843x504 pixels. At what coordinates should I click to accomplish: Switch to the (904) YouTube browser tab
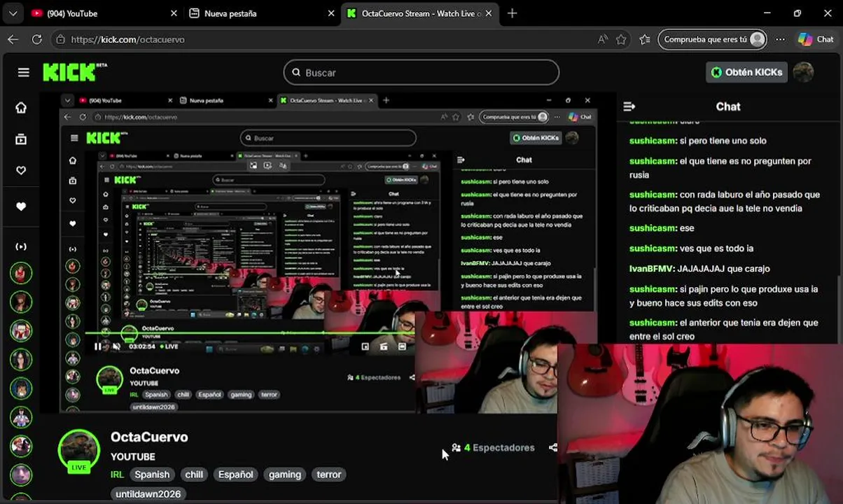[105, 13]
